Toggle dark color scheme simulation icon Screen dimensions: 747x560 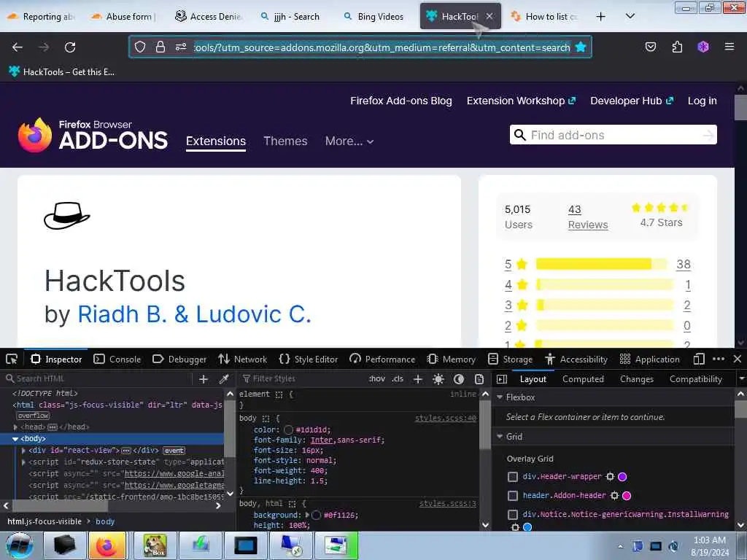(x=459, y=379)
